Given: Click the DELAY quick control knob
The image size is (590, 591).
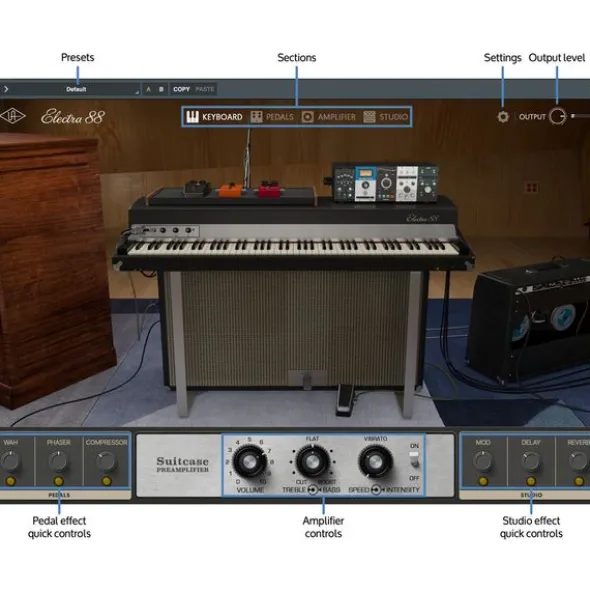Looking at the screenshot, I should click(x=531, y=461).
